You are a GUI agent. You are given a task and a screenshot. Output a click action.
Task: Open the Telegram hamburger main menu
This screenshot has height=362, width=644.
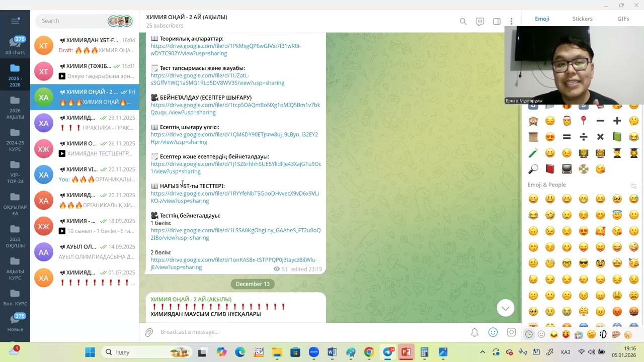(15, 21)
